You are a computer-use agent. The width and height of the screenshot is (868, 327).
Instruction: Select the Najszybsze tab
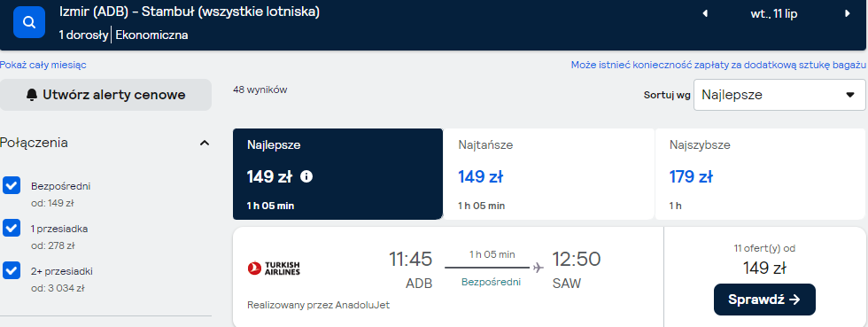(761, 174)
